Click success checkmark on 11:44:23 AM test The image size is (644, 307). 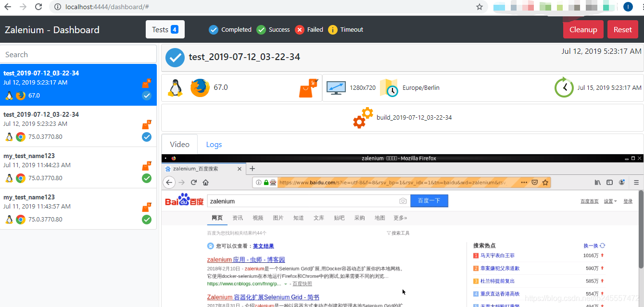(x=147, y=178)
